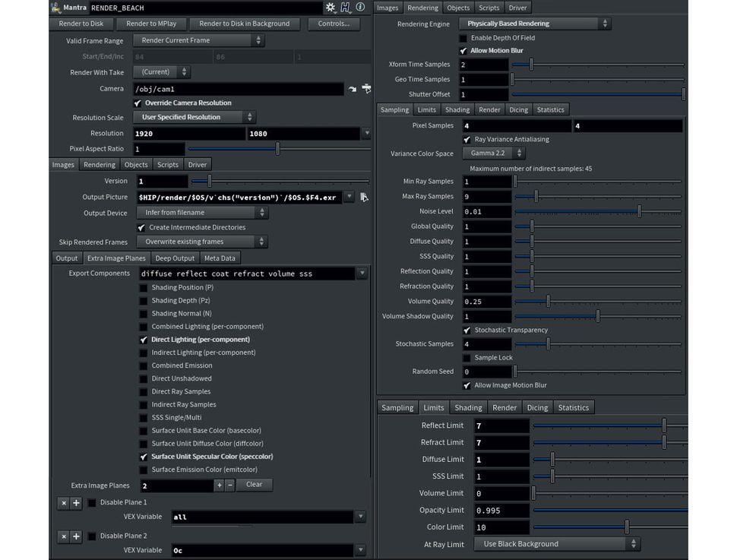
Task: Enable the Shading Normal (N) checkbox
Action: (x=144, y=314)
